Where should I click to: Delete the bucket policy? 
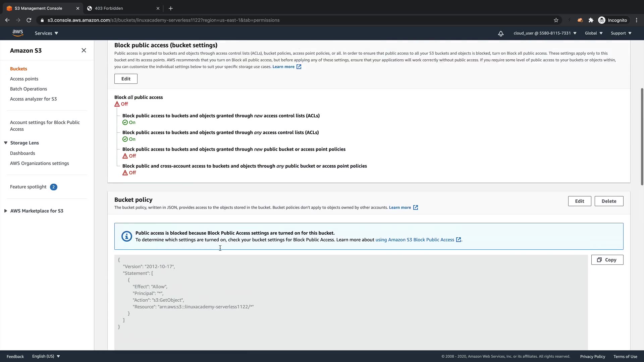608,201
